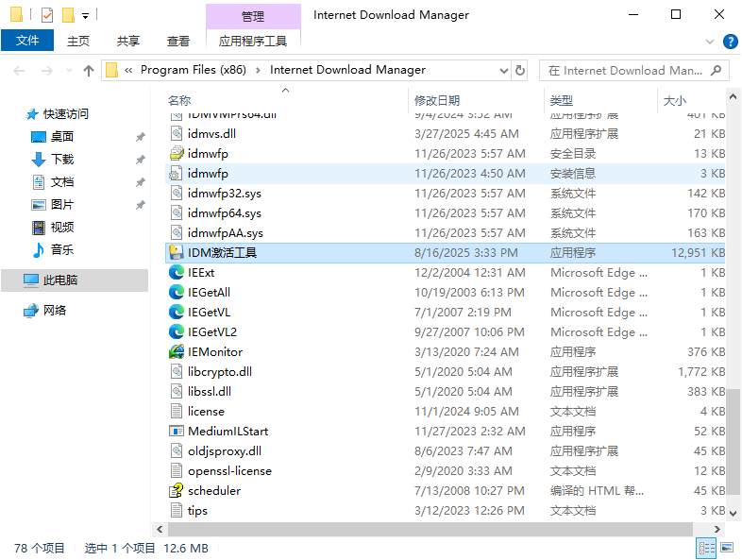
Task: Click the breadcrumb double chevron overflow
Action: [128, 71]
